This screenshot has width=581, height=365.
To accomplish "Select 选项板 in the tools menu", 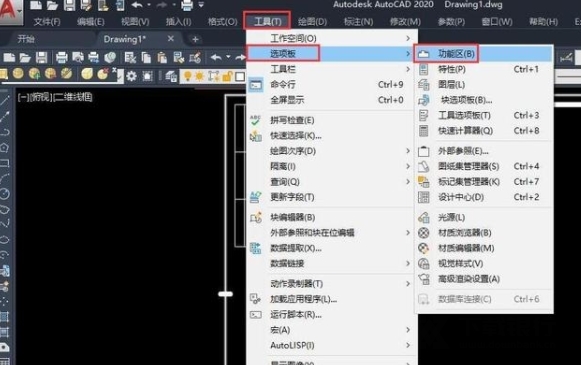I will (x=332, y=54).
